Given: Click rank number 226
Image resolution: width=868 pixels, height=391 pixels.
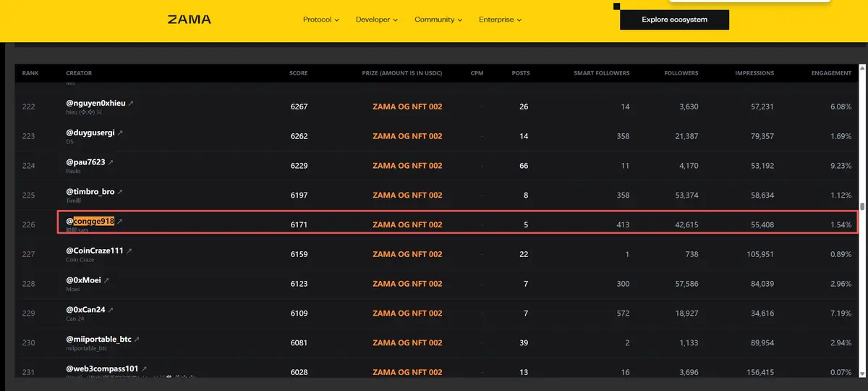Looking at the screenshot, I should (x=29, y=224).
